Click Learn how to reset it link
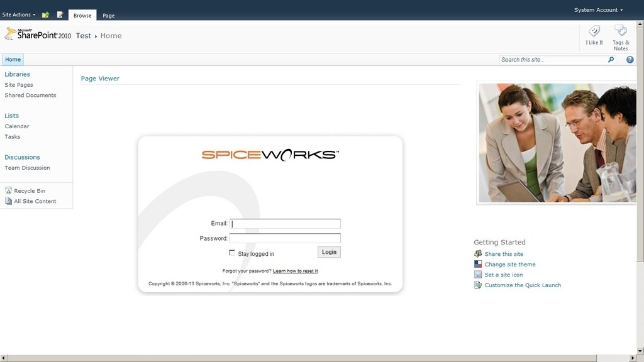644x362 pixels. 294,270
